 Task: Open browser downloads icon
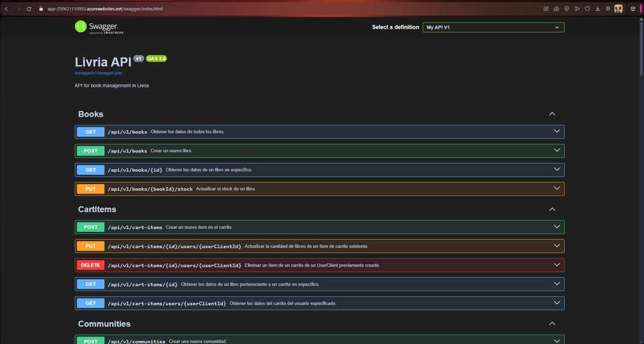tap(598, 8)
